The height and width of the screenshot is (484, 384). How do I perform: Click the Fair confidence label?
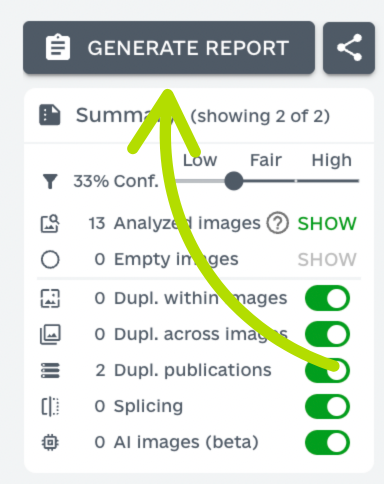tap(266, 160)
